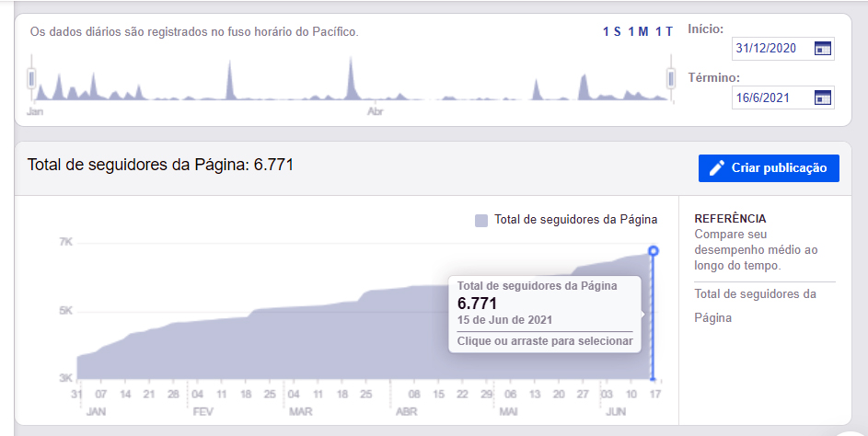Click the Abr marker on the overview timeline
868x436 pixels.
click(x=375, y=111)
